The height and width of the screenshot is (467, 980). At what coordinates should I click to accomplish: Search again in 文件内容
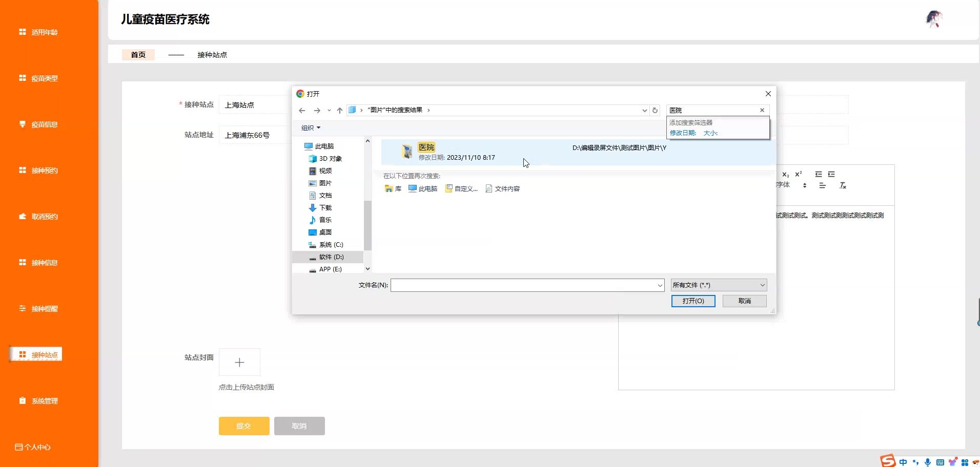502,189
